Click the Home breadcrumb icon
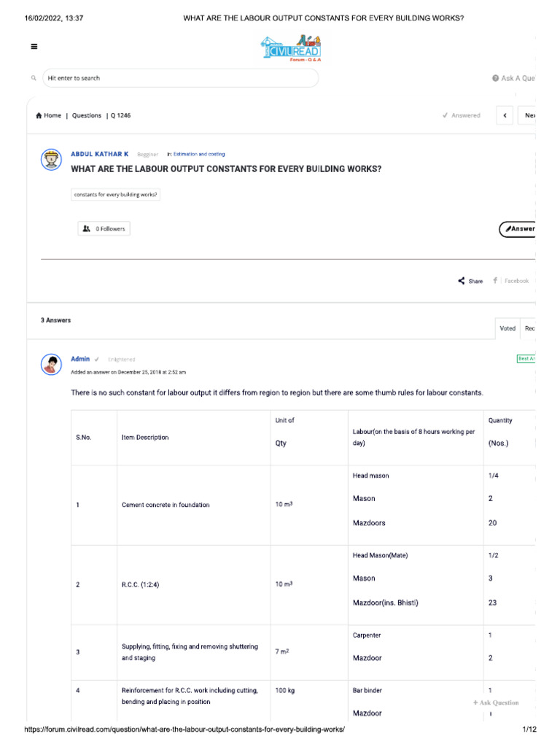This screenshot has width=560, height=747. 39,115
